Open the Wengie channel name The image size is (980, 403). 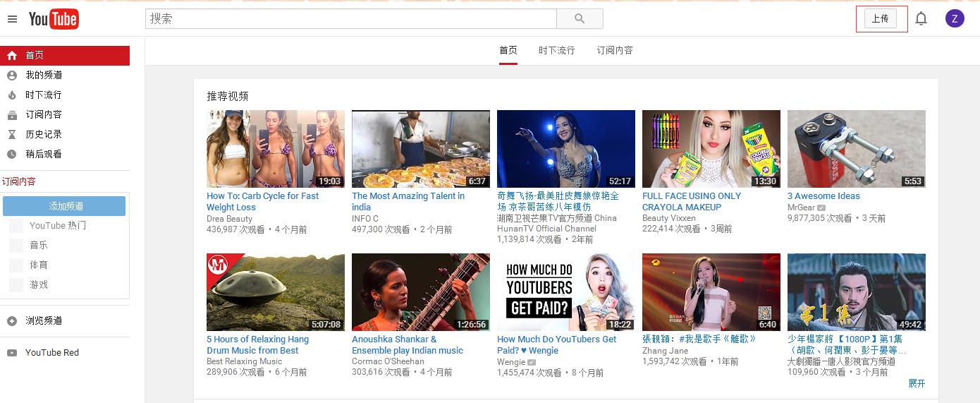[511, 362]
